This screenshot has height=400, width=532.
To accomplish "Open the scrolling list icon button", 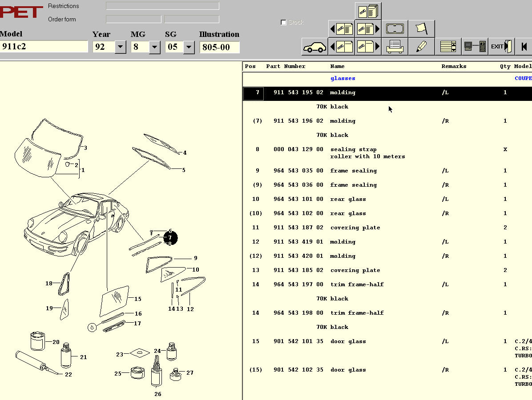I will point(448,46).
